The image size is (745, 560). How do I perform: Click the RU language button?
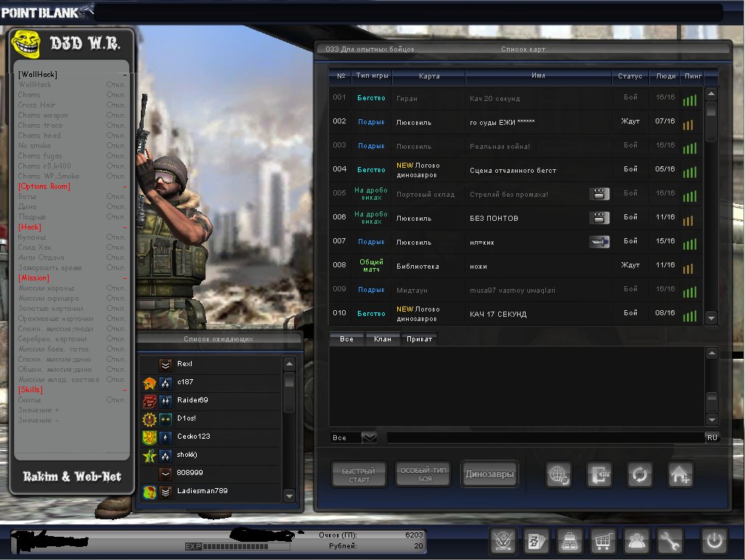712,437
